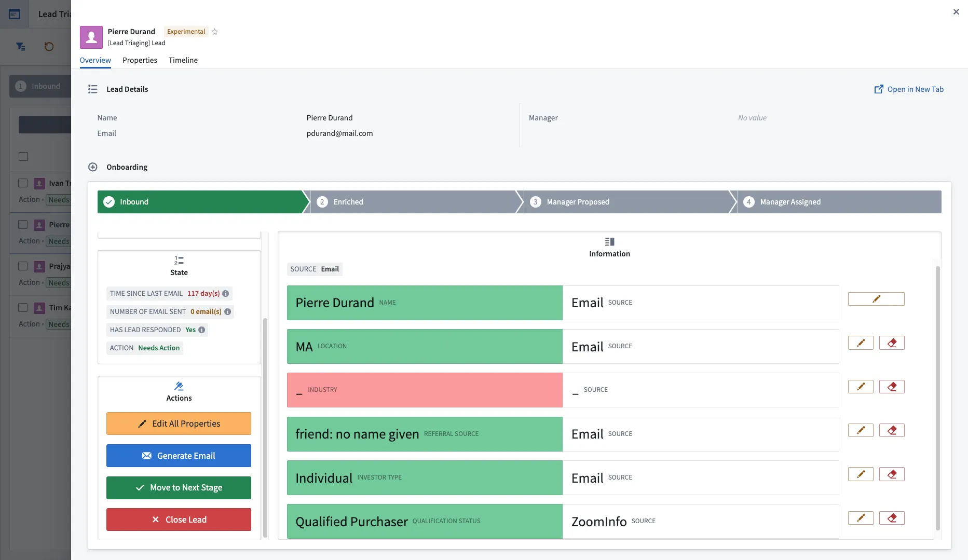Clear the MA location value with eraser

[892, 343]
